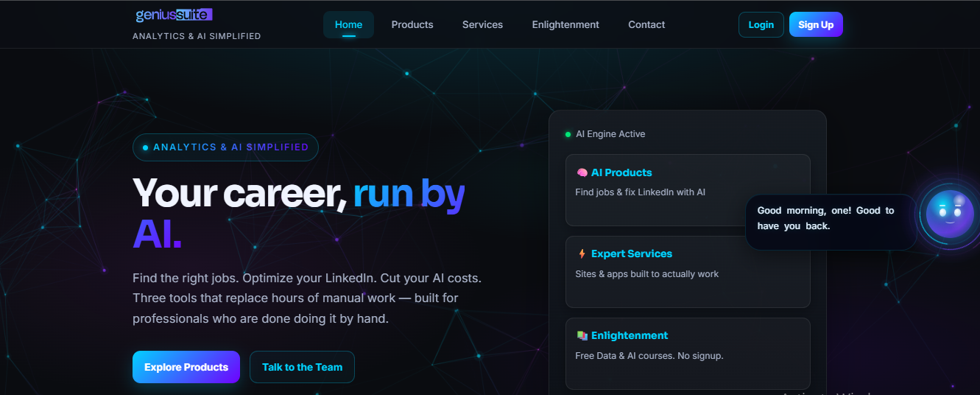Screen dimensions: 980x395
Task: Click the geniussuite logo
Action: 174,15
